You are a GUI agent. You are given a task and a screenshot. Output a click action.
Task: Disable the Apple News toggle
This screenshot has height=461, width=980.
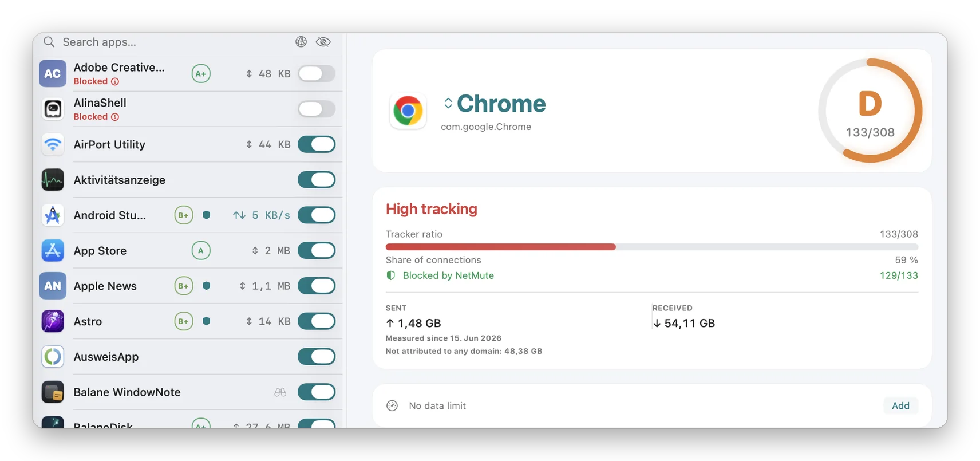click(x=317, y=286)
